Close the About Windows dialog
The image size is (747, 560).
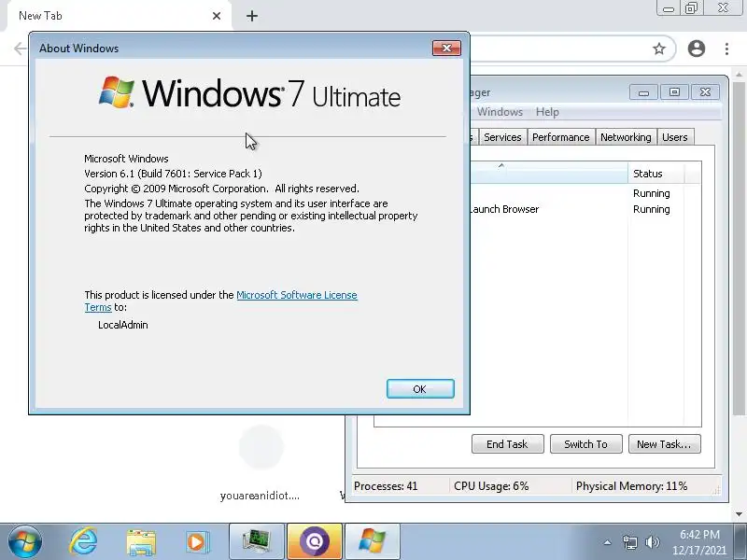coord(446,49)
